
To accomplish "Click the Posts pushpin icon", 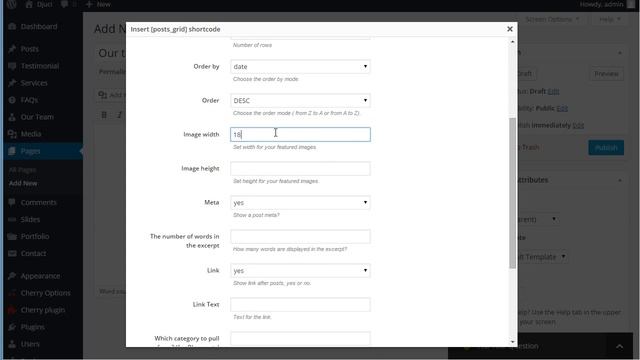I will tap(12, 49).
